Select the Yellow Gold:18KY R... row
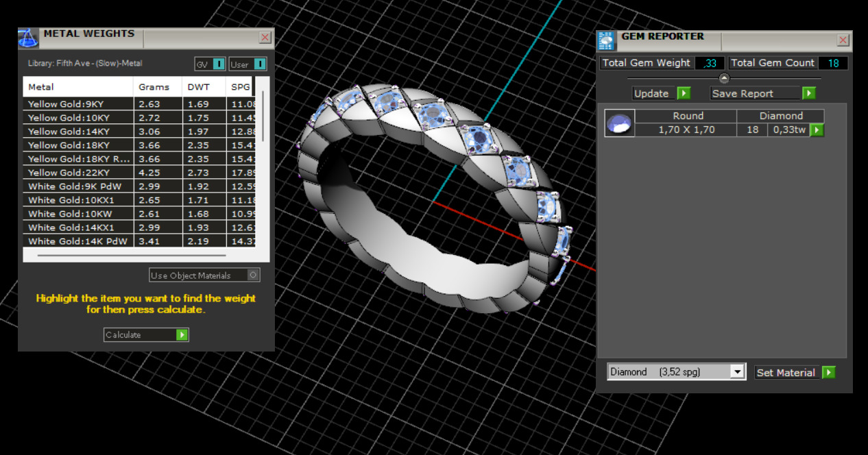 tap(141, 159)
